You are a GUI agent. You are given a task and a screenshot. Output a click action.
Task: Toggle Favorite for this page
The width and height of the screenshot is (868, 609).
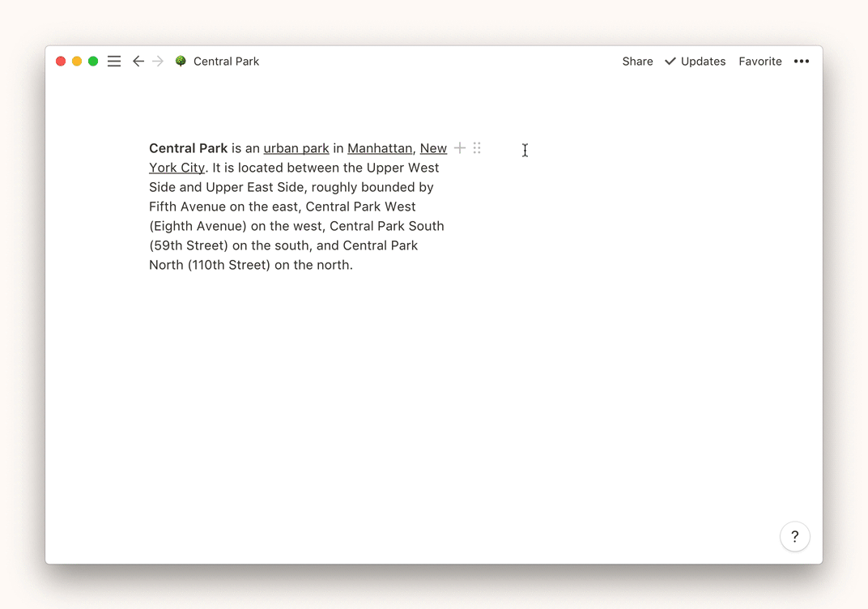pos(759,62)
